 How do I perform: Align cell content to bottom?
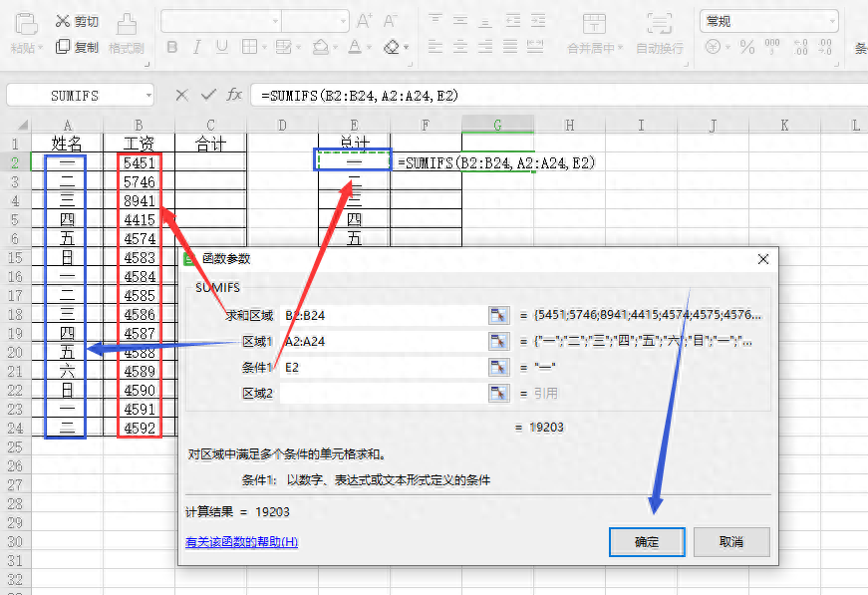485,21
